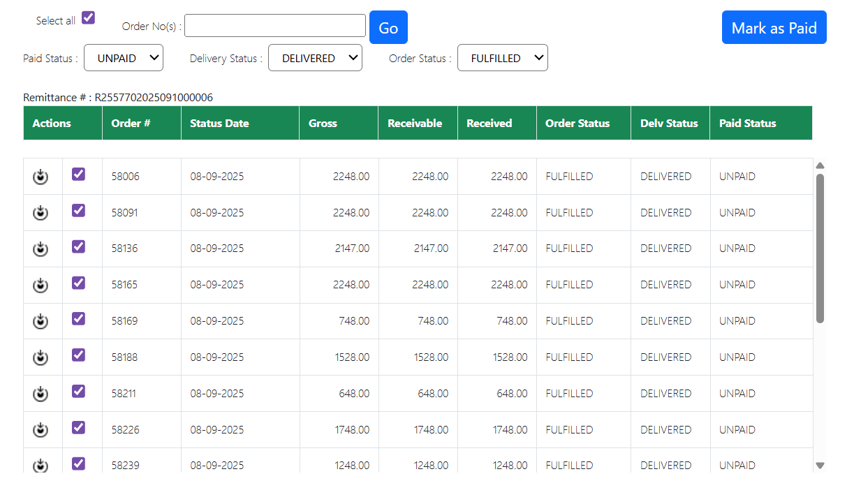Deselect the checkbox for order 58006
Image resolution: width=854 pixels, height=504 pixels.
pos(78,175)
